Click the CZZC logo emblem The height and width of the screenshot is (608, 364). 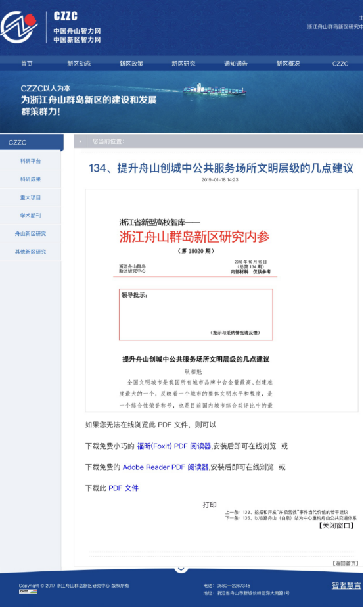(x=18, y=27)
